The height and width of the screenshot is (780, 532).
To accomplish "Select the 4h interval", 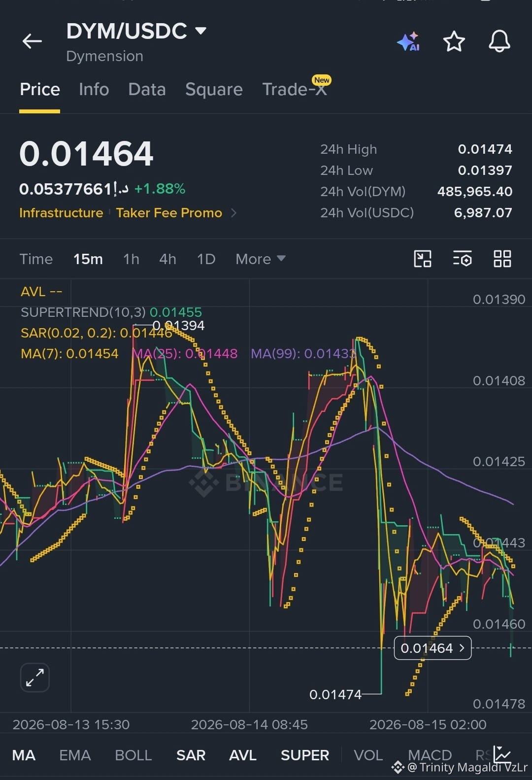I will 167,259.
